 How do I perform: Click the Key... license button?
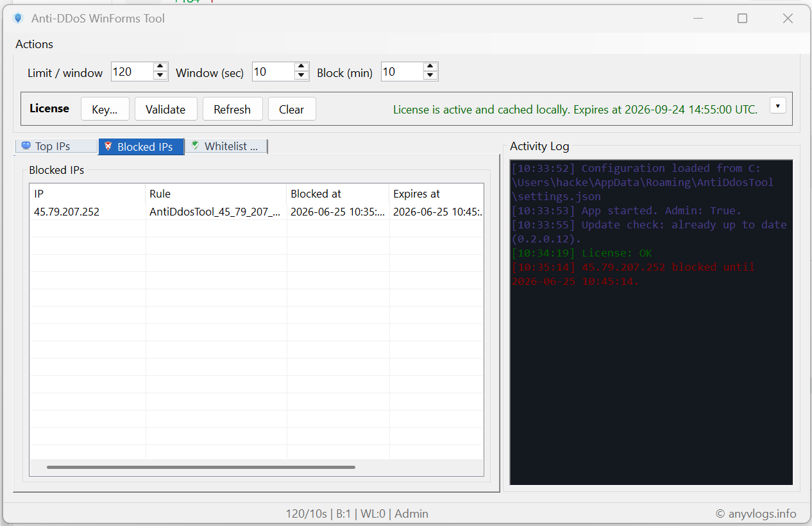click(x=105, y=109)
